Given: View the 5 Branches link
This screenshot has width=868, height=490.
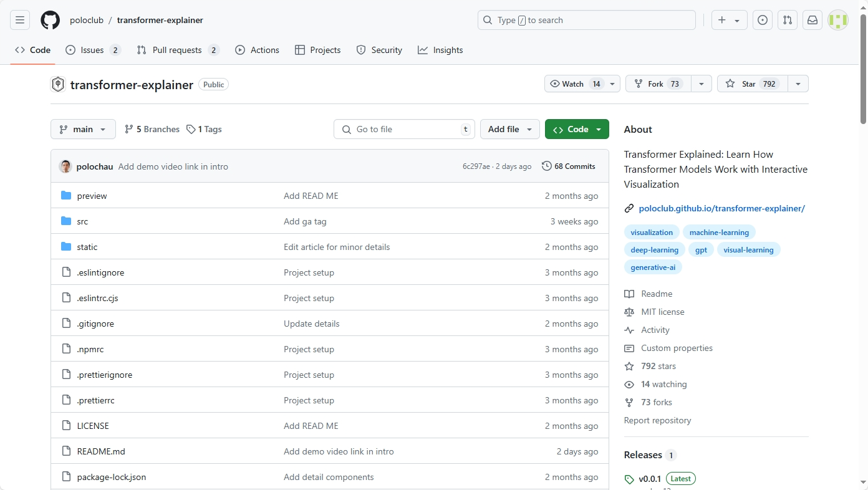Looking at the screenshot, I should 152,129.
